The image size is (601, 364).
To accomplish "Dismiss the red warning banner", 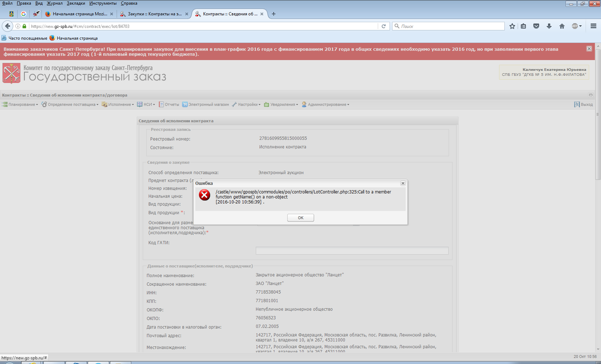I will pyautogui.click(x=589, y=49).
